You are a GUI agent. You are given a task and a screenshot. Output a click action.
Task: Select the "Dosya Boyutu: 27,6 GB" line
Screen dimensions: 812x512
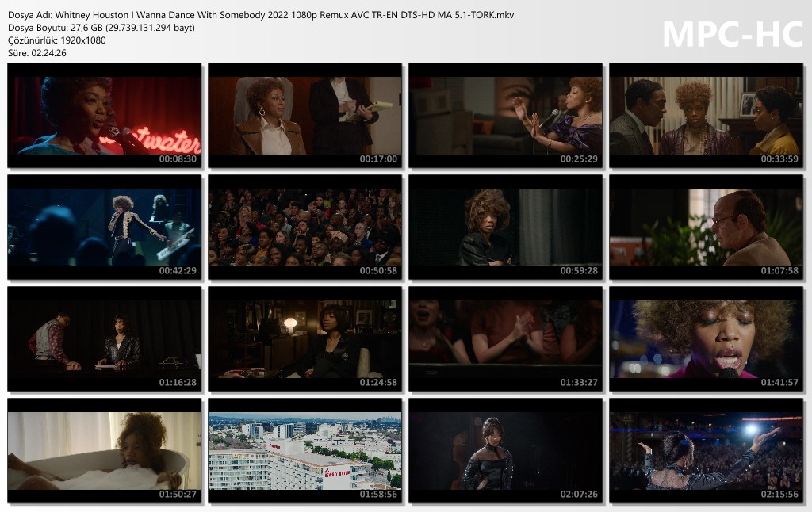(101, 28)
